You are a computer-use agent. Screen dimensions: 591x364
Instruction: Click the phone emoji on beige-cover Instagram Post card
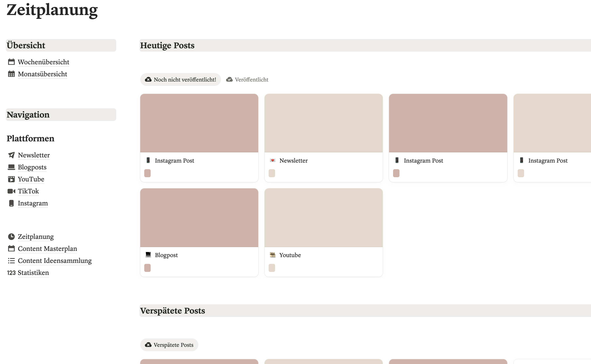pyautogui.click(x=521, y=160)
